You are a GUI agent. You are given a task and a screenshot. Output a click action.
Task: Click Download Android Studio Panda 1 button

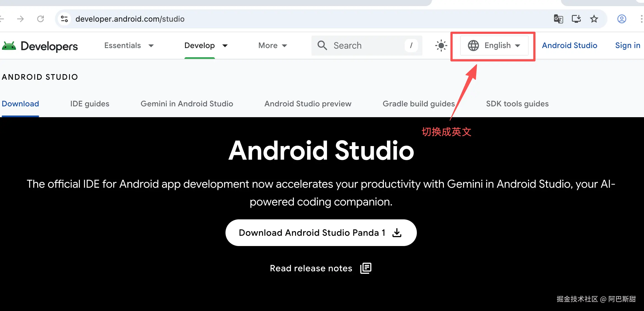(321, 233)
